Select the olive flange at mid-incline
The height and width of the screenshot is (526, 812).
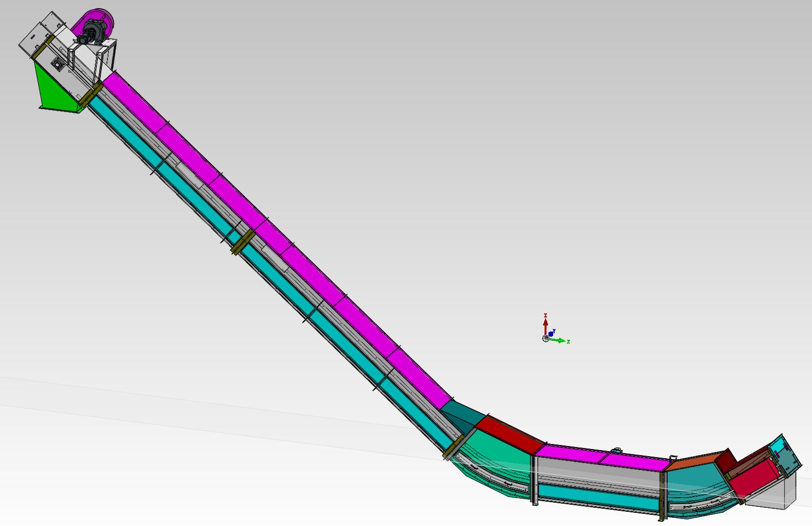(242, 241)
